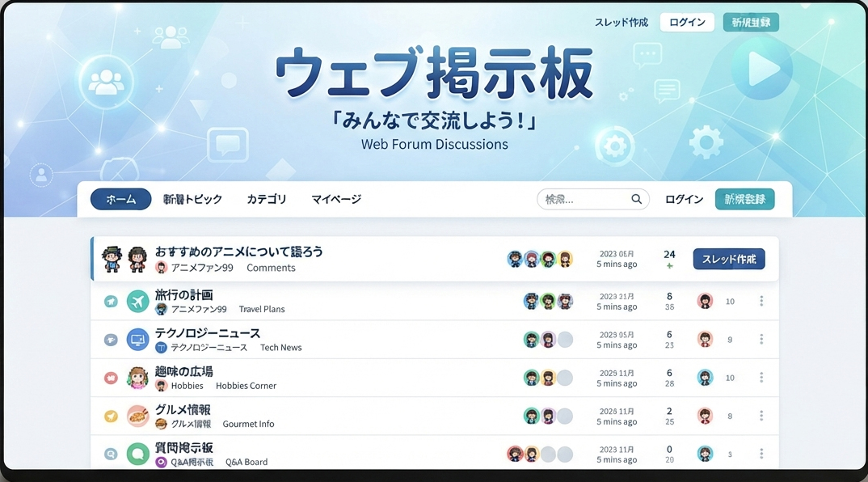Viewport: 868px width, 482px height.
Task: Click the two character avatars beside anime thread
Action: coord(125,259)
